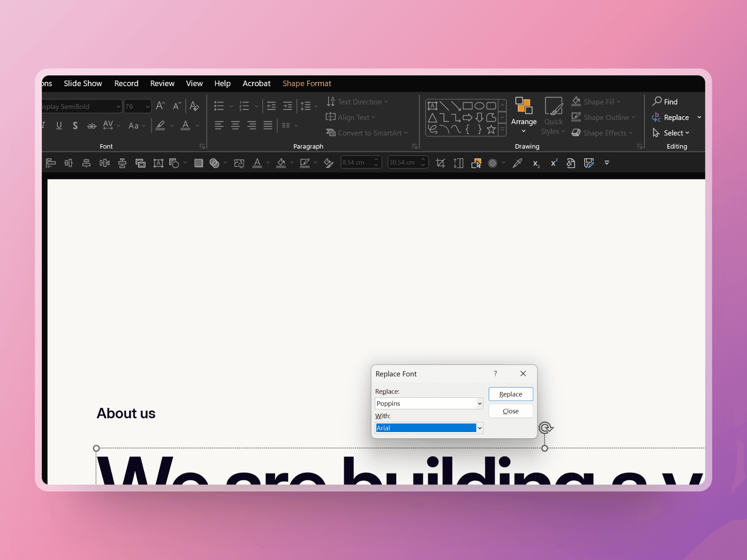Viewport: 747px width, 560px height.
Task: Open Quick Styles gallery
Action: [x=553, y=115]
